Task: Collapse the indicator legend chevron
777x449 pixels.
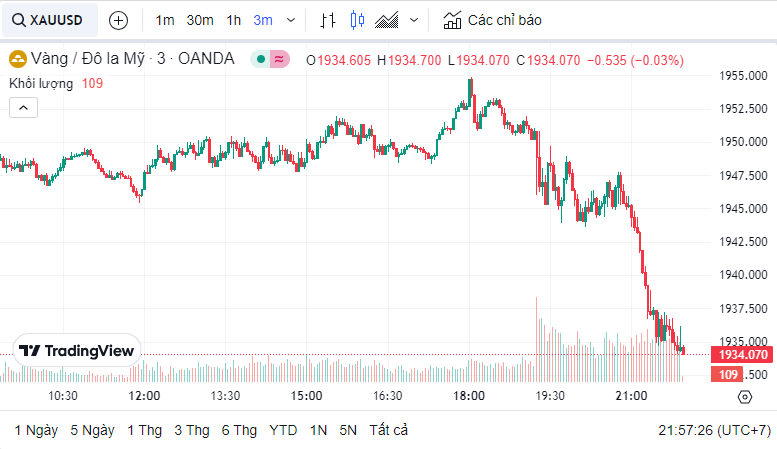Action: pos(24,107)
